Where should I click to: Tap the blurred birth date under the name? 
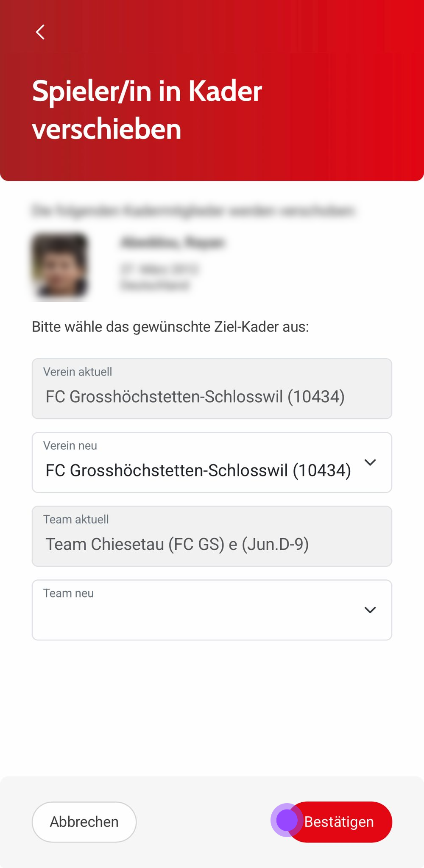159,269
